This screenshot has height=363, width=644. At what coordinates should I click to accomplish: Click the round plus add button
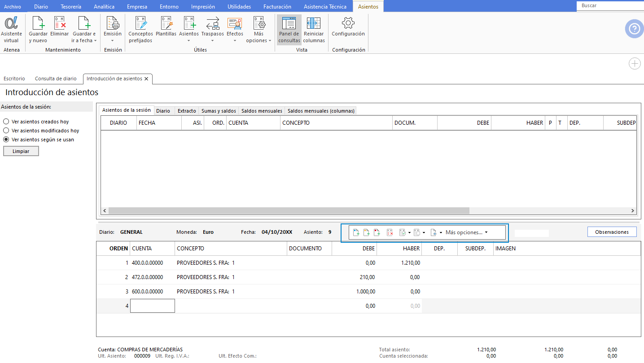tap(635, 64)
